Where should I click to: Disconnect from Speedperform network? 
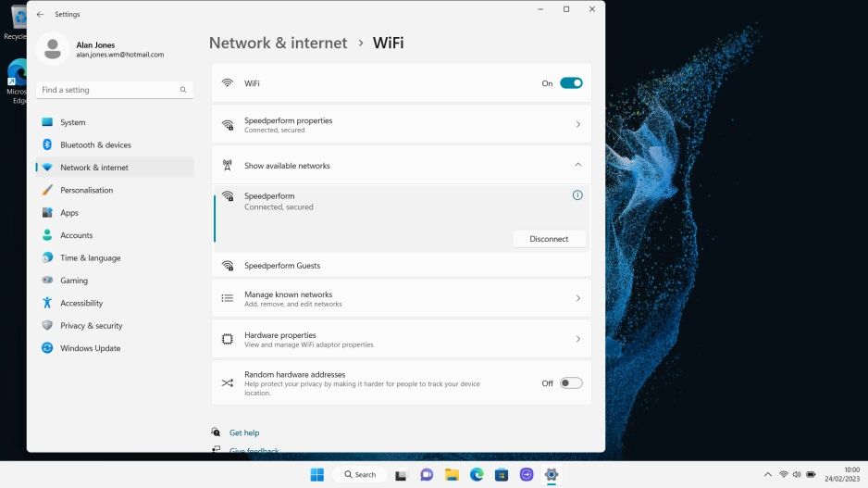pyautogui.click(x=549, y=239)
